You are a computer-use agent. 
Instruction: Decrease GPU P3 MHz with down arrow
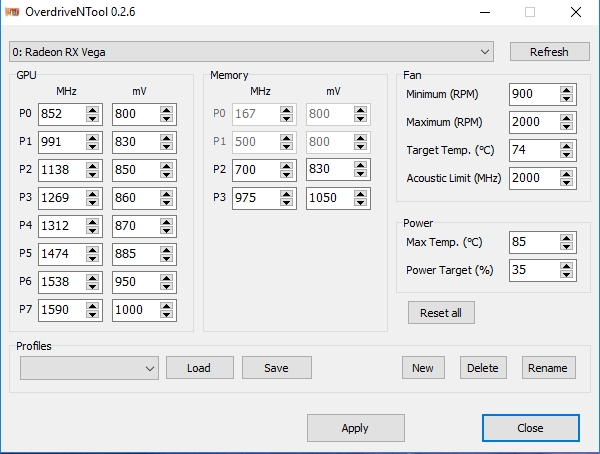[92, 202]
